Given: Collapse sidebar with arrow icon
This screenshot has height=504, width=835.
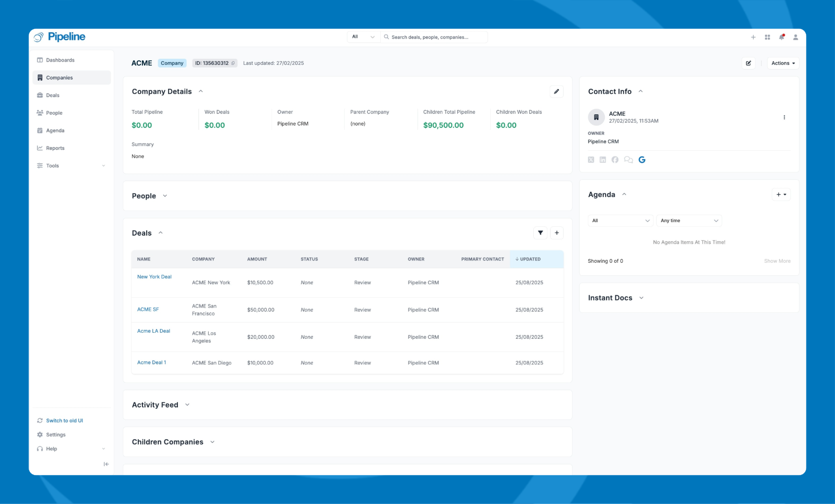Looking at the screenshot, I should tap(106, 464).
